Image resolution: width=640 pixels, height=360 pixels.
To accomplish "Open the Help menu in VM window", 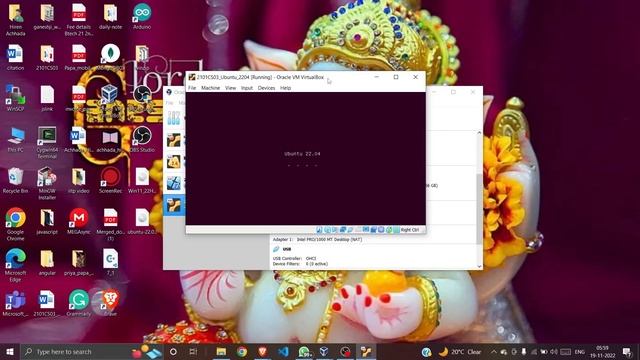I will coord(285,88).
